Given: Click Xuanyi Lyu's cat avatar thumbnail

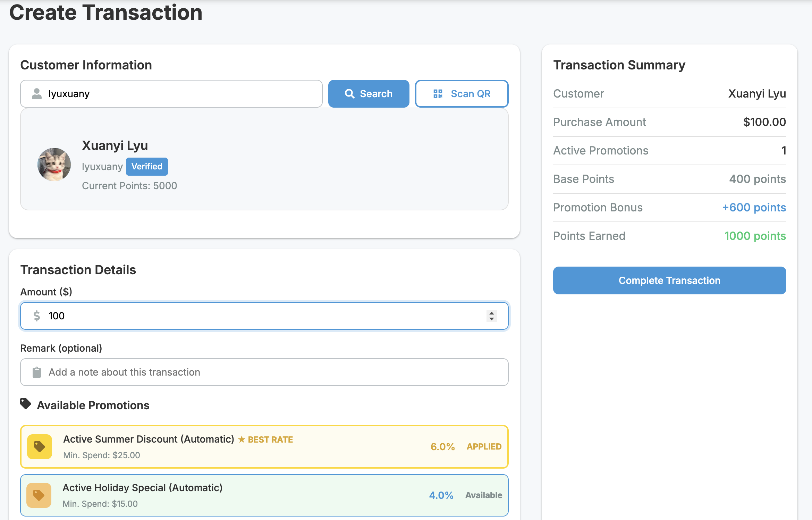Looking at the screenshot, I should coord(54,165).
